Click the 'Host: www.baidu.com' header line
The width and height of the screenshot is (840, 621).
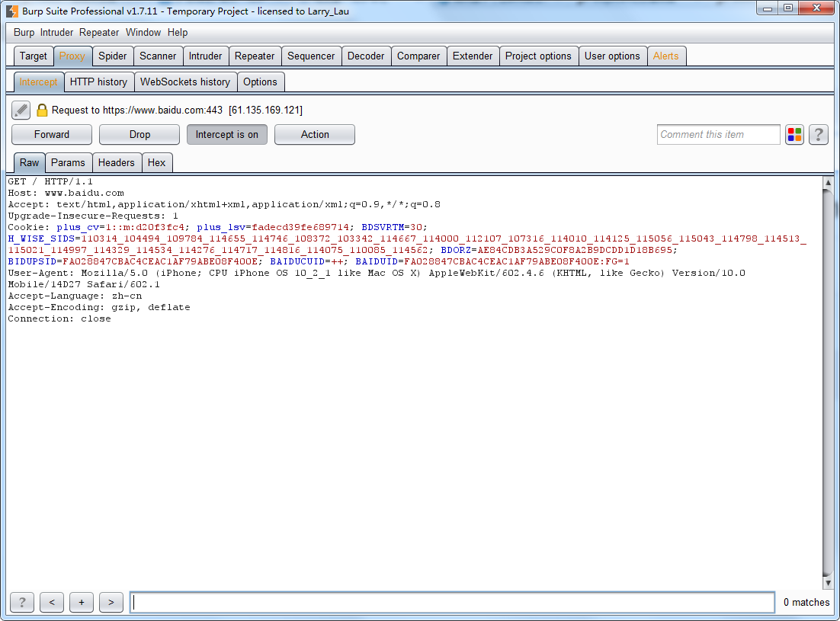(x=66, y=194)
